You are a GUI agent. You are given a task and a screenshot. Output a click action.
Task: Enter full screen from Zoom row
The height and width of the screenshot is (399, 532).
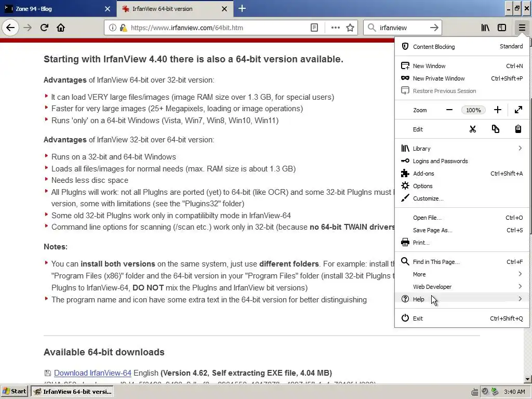point(518,110)
